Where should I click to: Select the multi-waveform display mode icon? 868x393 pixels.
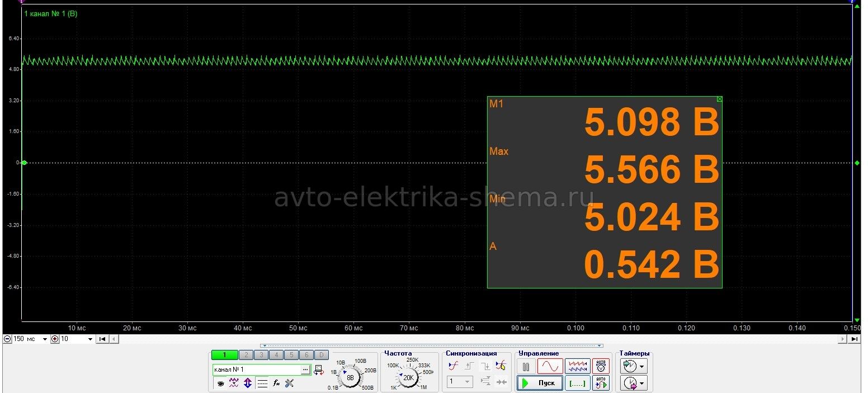(577, 366)
